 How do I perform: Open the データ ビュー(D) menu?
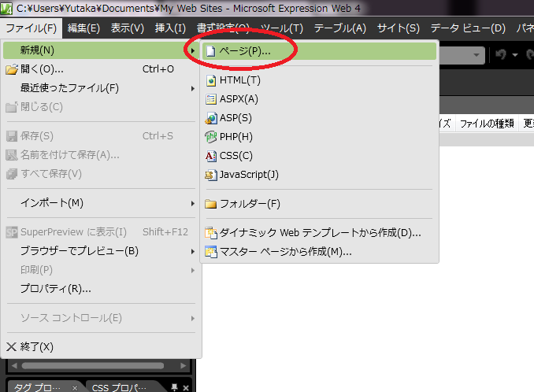coord(468,28)
